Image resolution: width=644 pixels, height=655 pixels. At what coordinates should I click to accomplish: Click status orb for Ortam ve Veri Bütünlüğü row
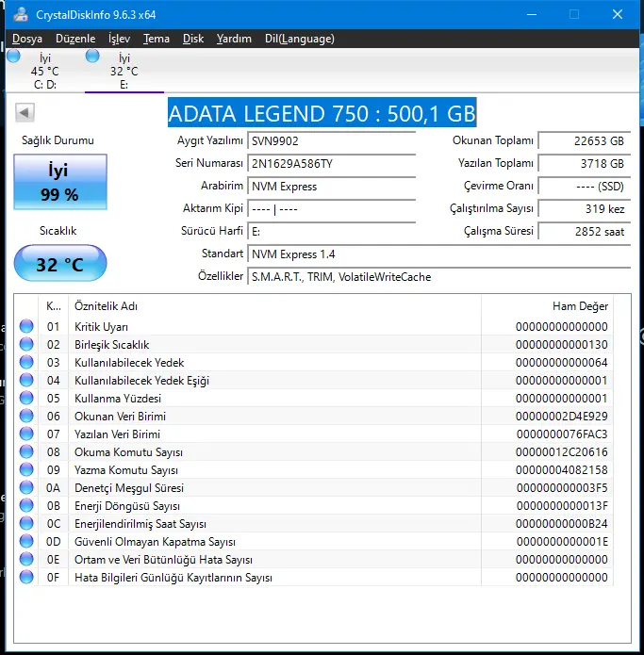coord(26,559)
